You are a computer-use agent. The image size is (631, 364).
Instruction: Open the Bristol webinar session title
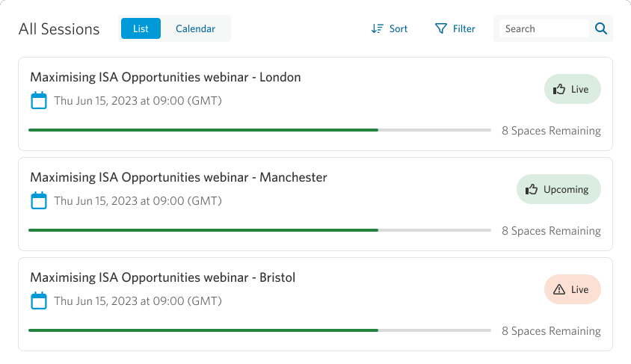click(162, 277)
